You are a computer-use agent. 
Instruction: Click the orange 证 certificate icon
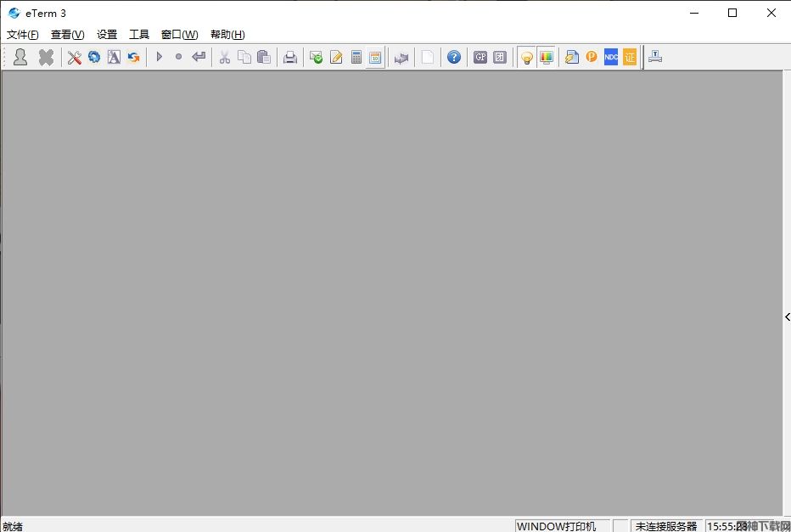pyautogui.click(x=630, y=57)
